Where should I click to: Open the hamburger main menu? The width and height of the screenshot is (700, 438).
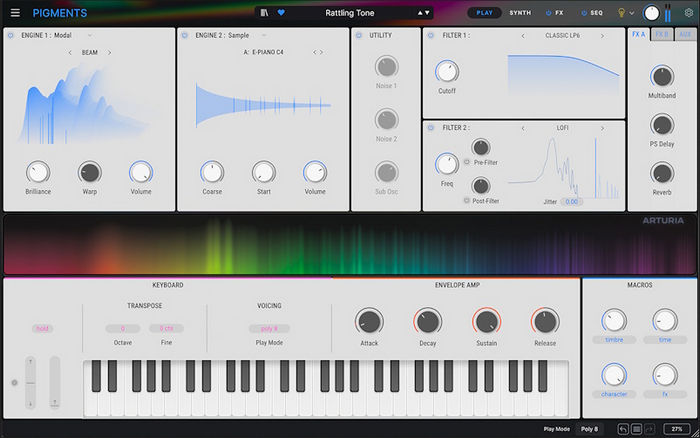click(15, 14)
